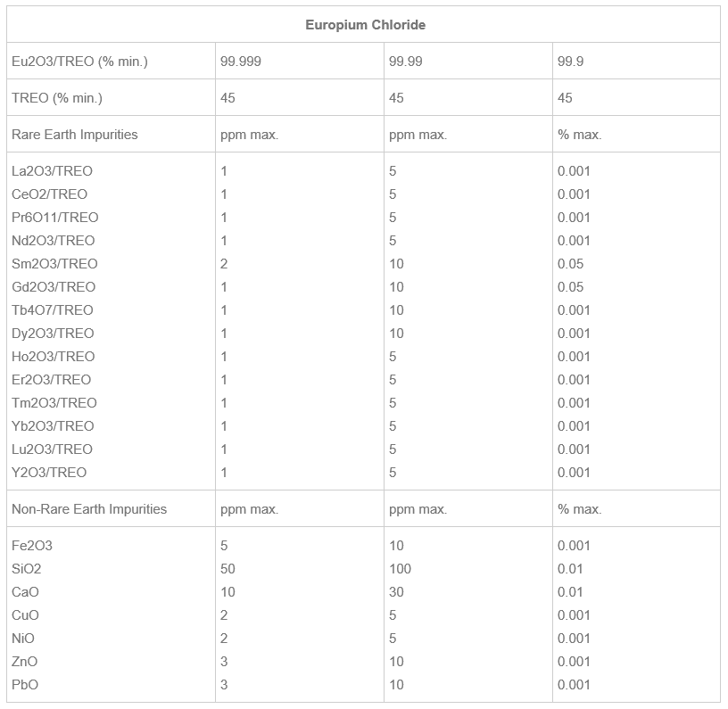Select the Eu2O3/TREO (% min.) row label
Viewport: 728px width, 709px height.
click(79, 62)
